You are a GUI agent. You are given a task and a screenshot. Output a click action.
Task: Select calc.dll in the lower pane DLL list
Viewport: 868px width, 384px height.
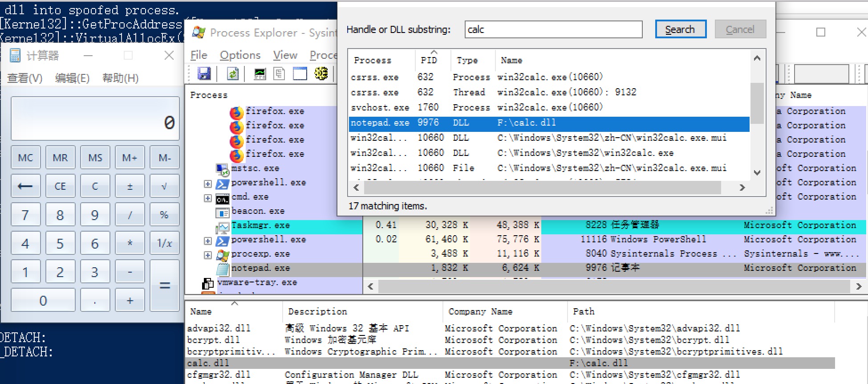pyautogui.click(x=510, y=363)
